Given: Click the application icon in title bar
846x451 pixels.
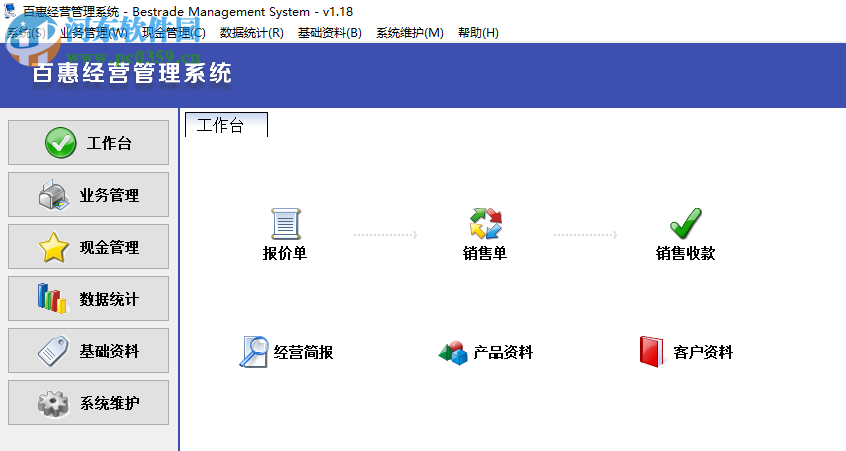Looking at the screenshot, I should 10,11.
